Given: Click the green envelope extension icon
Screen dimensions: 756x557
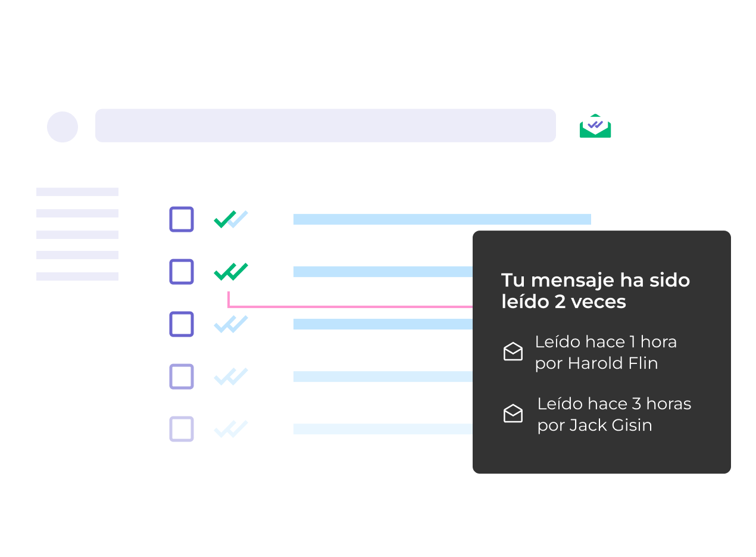Looking at the screenshot, I should [x=595, y=126].
